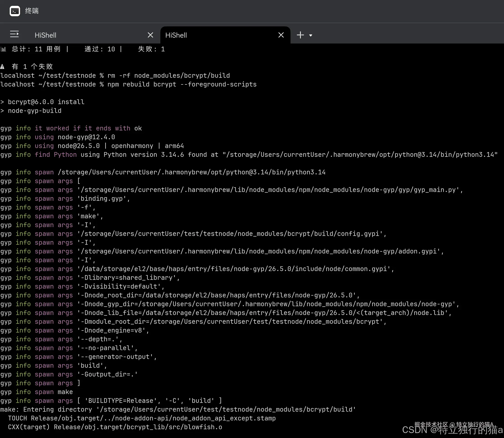The width and height of the screenshot is (504, 438).
Task: Click the TOUCH node_addon_api_except.stamp line
Action: (x=142, y=418)
